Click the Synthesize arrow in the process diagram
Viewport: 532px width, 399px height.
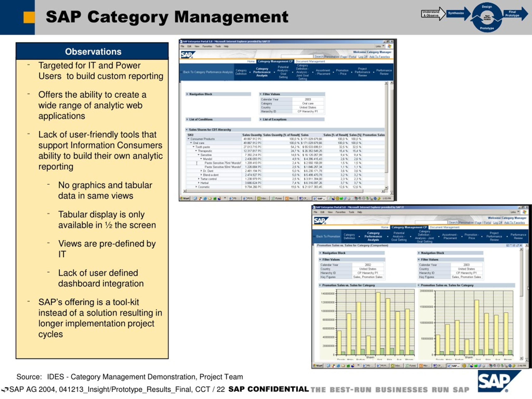[458, 13]
